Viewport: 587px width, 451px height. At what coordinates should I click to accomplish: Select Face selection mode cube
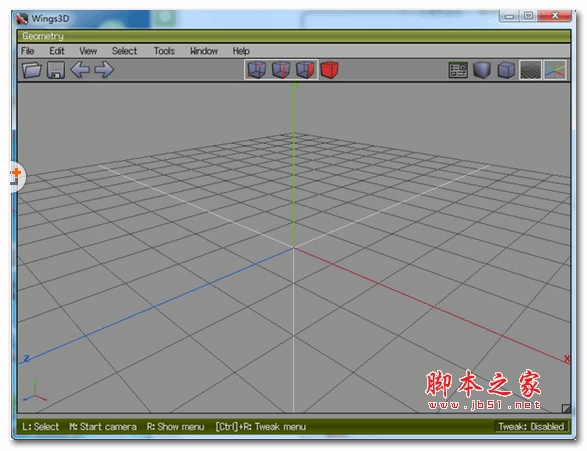point(305,70)
